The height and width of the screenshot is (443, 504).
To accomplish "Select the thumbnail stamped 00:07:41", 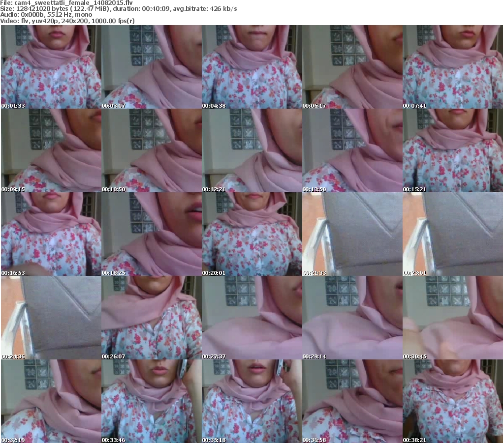I will click(x=453, y=67).
